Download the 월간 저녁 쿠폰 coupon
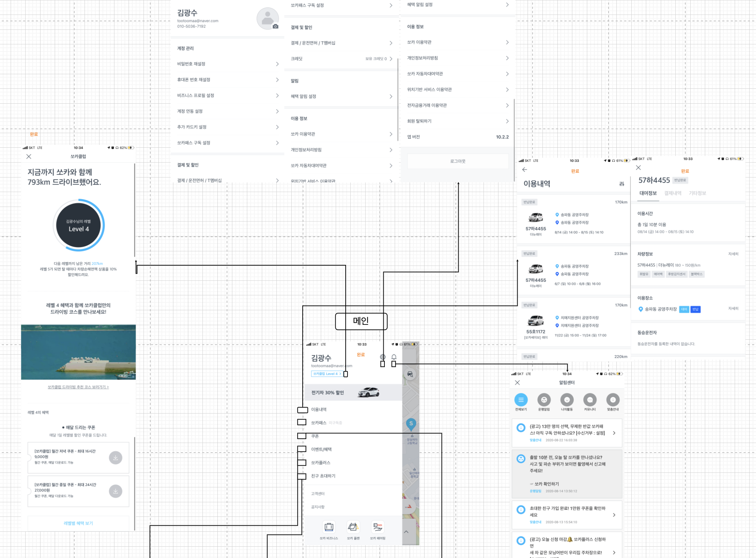Viewport: 756px width, 558px height. (115, 458)
